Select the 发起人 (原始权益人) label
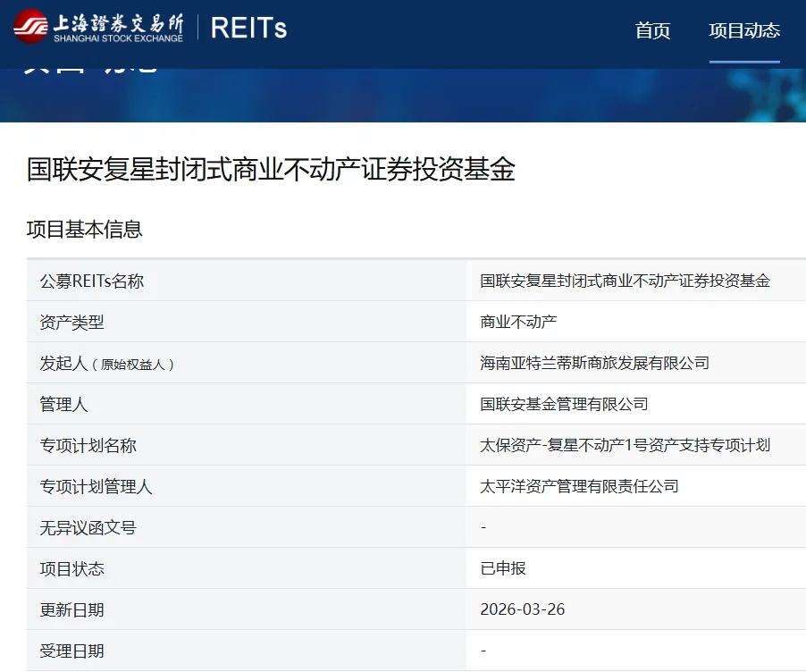 [x=107, y=364]
